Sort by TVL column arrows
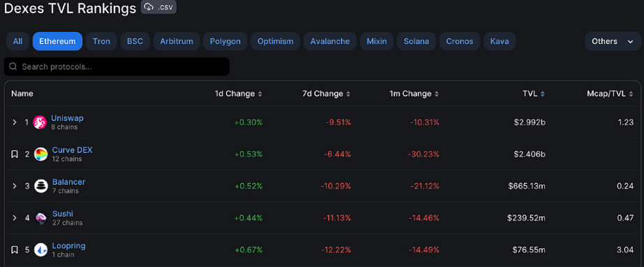Image resolution: width=644 pixels, height=267 pixels. point(543,94)
